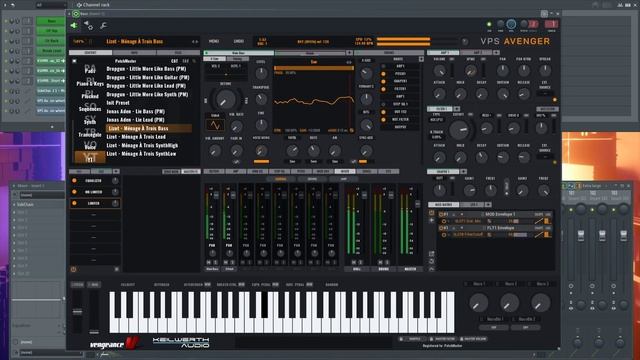
Task: Load preset Dropgun - Little More Like Bass (PM)
Action: 146,69
